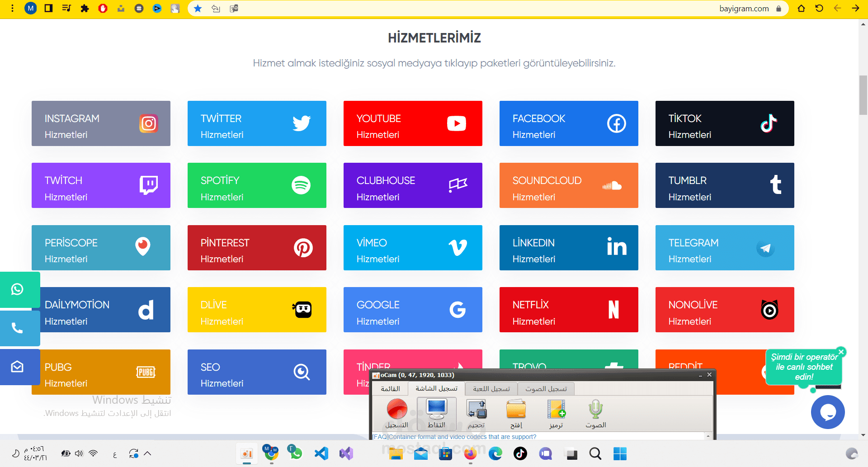Open the PUBG Hizmetleri card
868x467 pixels.
coord(101,372)
